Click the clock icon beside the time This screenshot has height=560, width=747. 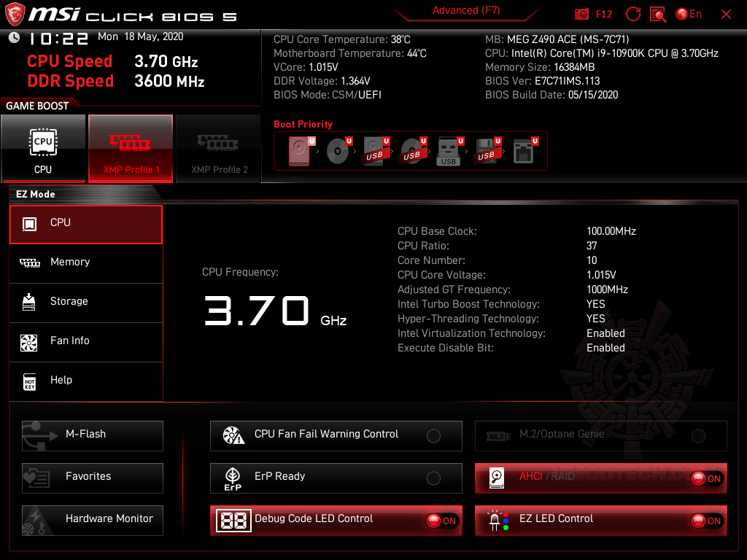(x=15, y=38)
